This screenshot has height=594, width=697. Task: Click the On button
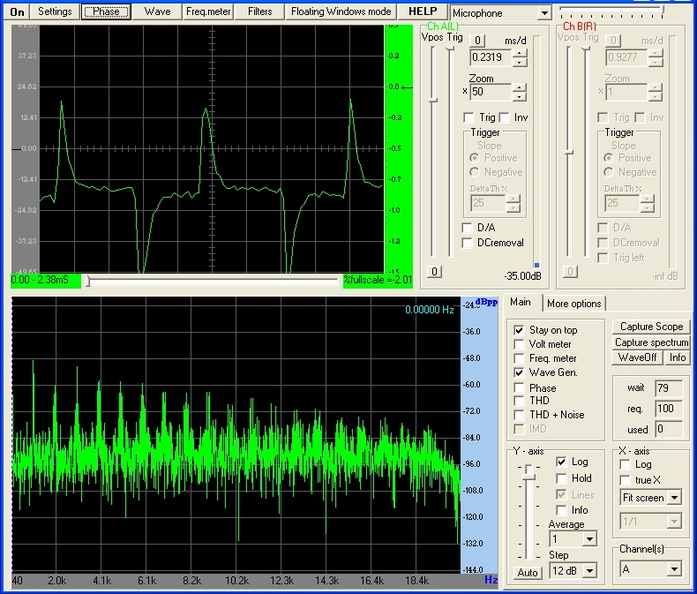pyautogui.click(x=17, y=12)
